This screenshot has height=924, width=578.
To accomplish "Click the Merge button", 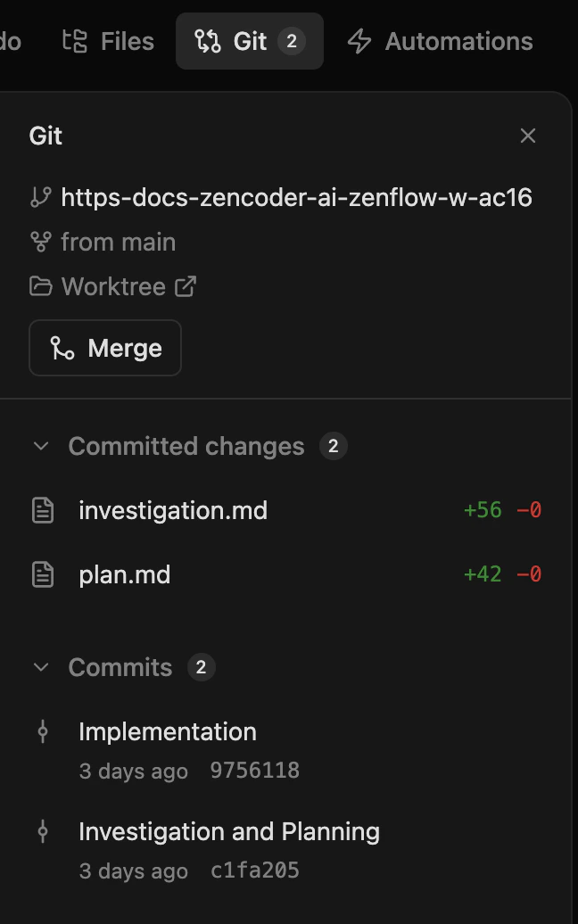I will pos(105,348).
